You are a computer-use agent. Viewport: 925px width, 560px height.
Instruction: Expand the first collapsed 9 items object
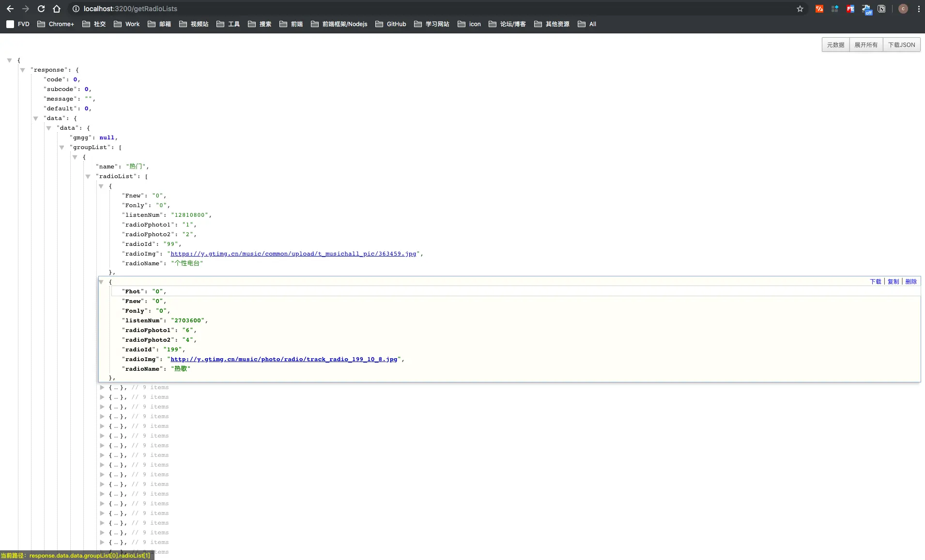click(102, 387)
